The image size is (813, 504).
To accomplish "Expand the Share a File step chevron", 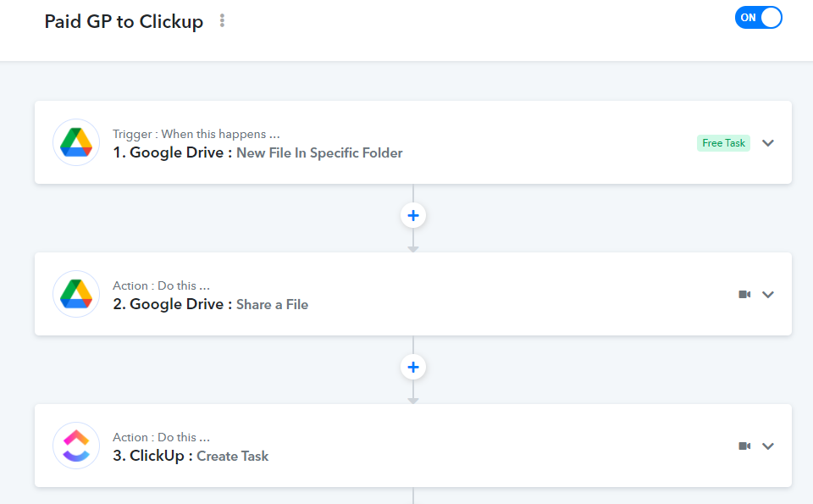I will click(x=768, y=295).
